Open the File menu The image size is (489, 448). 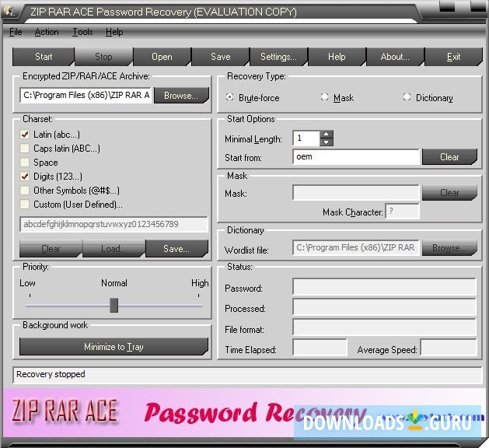click(16, 32)
